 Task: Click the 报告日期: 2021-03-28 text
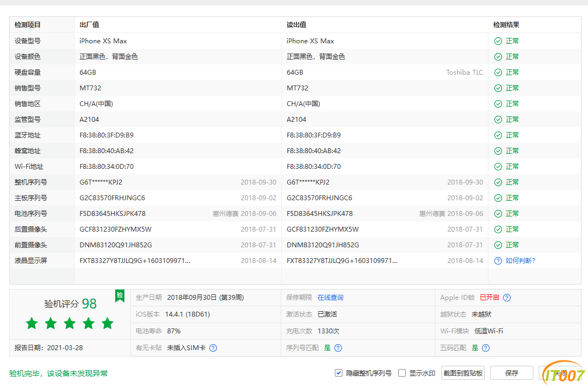pyautogui.click(x=49, y=348)
